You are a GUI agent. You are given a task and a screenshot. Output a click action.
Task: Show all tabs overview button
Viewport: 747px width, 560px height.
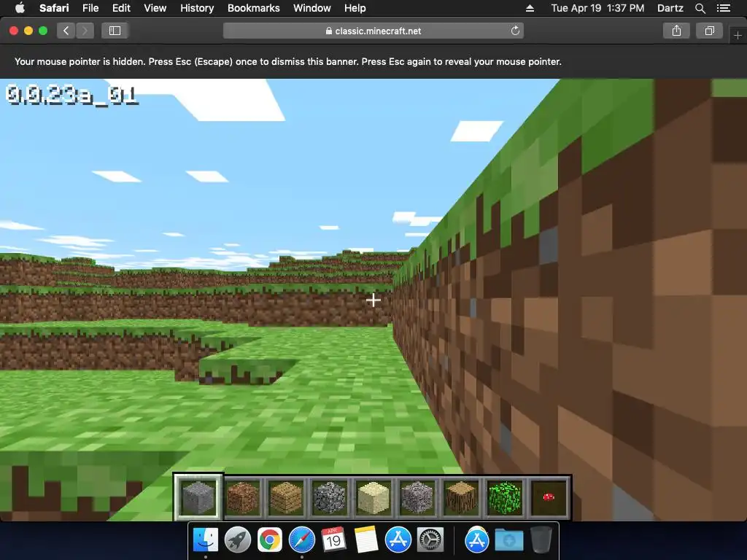click(709, 31)
